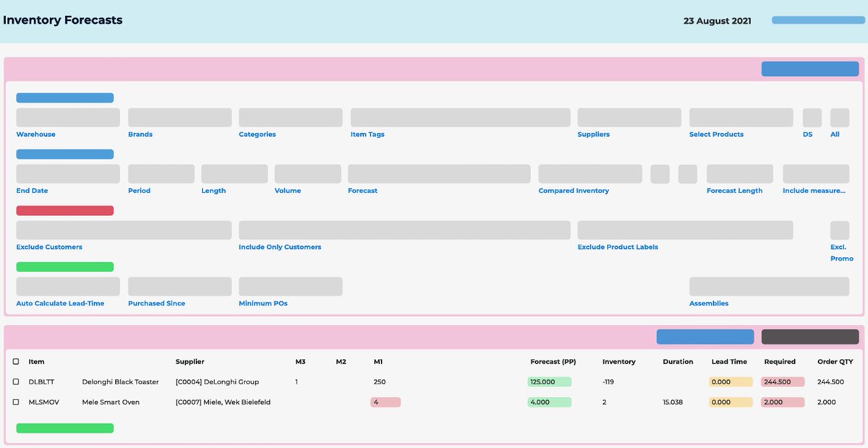Click the M2 column header
Image resolution: width=868 pixels, height=448 pixels.
pos(341,361)
